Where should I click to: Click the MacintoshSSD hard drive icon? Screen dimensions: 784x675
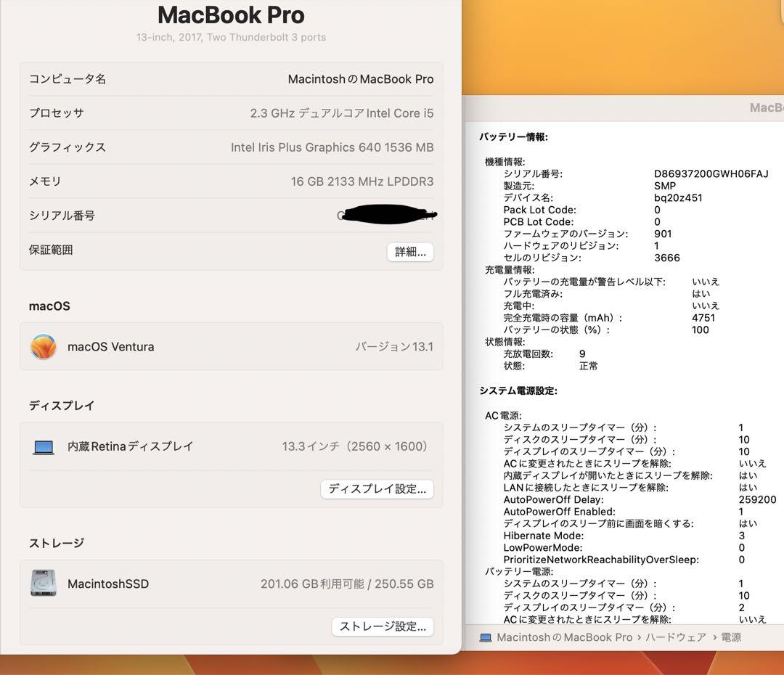tap(44, 583)
